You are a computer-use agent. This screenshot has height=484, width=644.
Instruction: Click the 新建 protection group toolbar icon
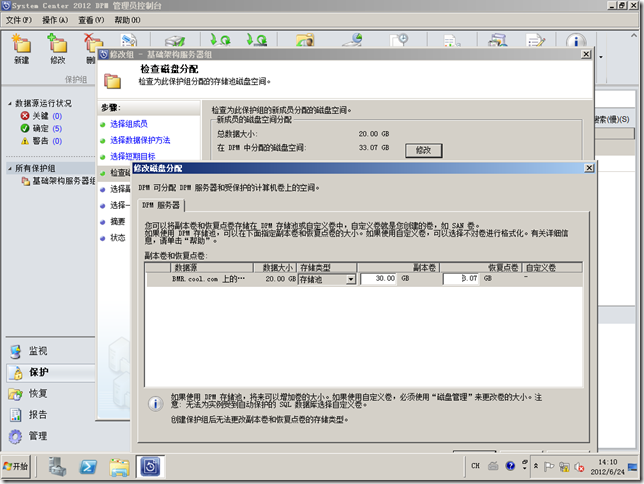(21, 49)
